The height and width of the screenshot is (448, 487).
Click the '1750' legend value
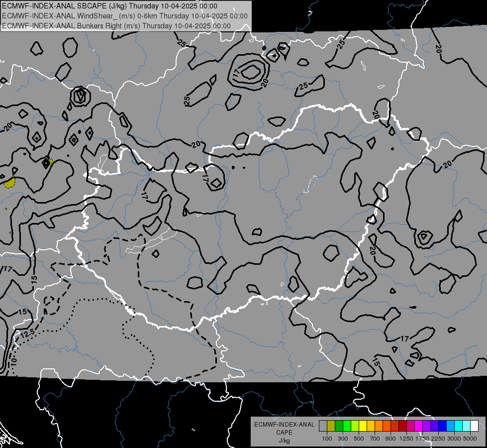422,439
